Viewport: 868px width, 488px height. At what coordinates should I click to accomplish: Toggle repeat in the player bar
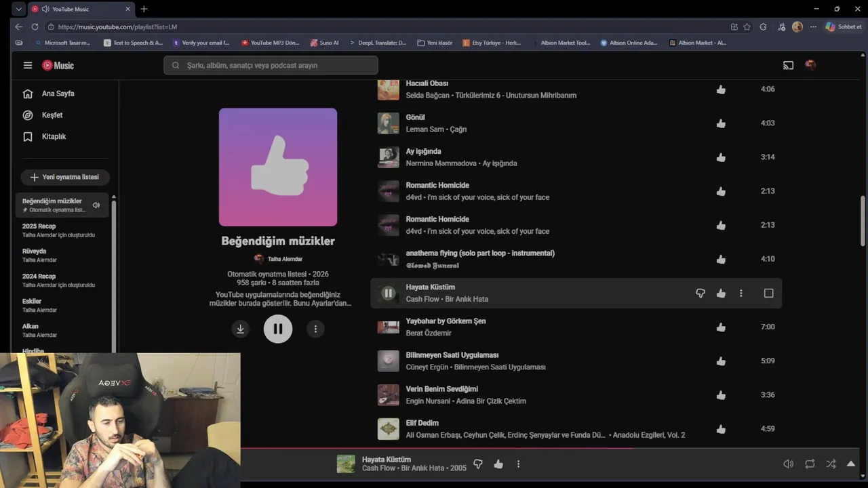pyautogui.click(x=810, y=464)
